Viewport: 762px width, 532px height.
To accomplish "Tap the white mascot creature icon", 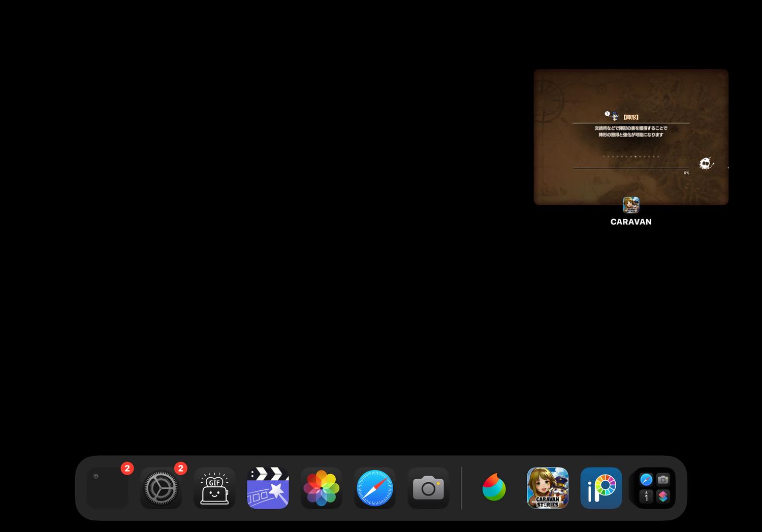I will point(705,163).
